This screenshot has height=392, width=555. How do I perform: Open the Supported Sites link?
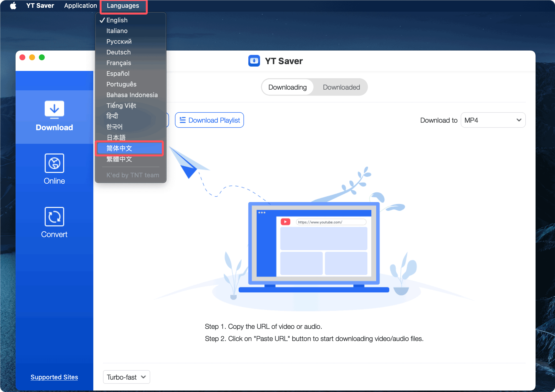(54, 377)
